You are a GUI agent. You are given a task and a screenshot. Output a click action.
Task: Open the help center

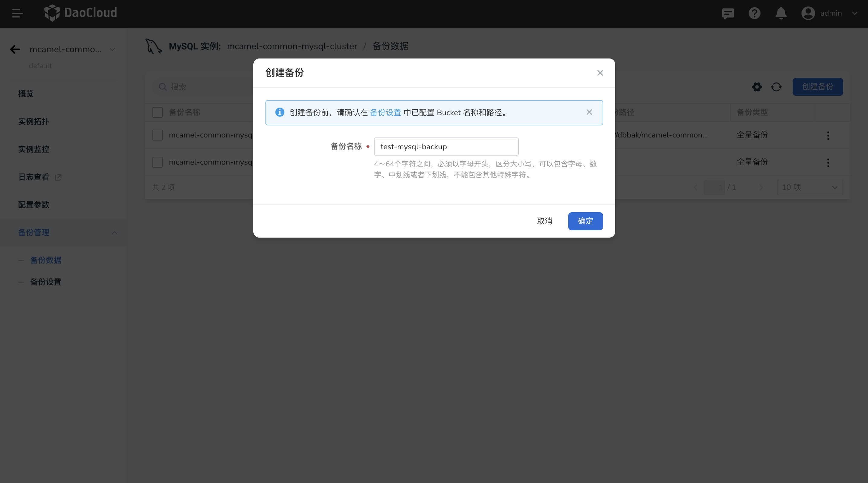[754, 14]
